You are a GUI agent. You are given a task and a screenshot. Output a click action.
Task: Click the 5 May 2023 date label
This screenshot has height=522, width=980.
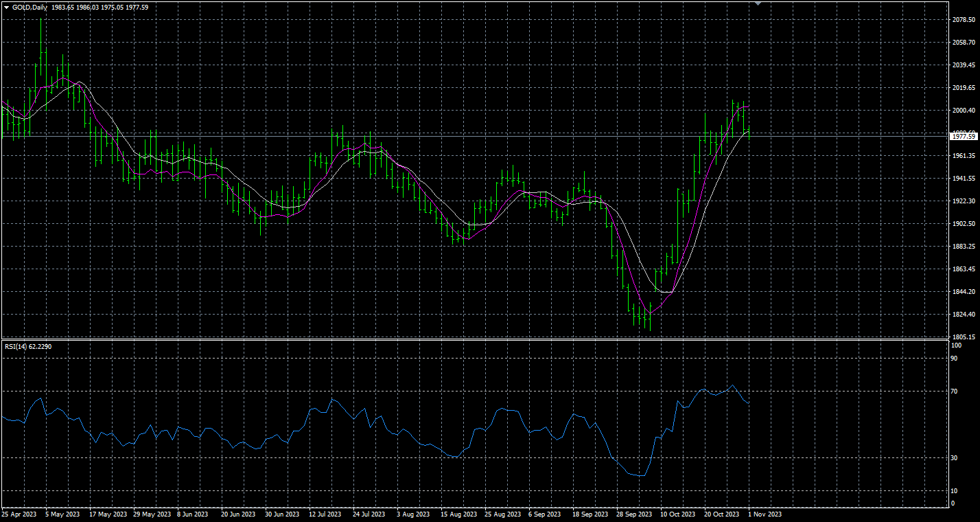(x=62, y=514)
